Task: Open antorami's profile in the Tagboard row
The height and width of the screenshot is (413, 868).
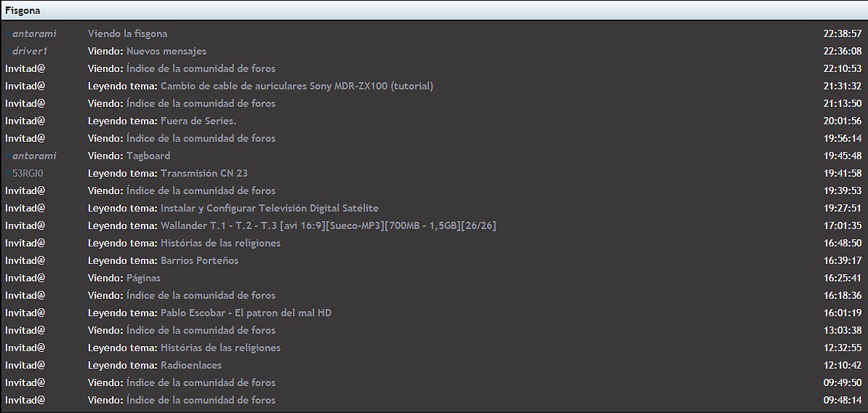Action: [33, 156]
